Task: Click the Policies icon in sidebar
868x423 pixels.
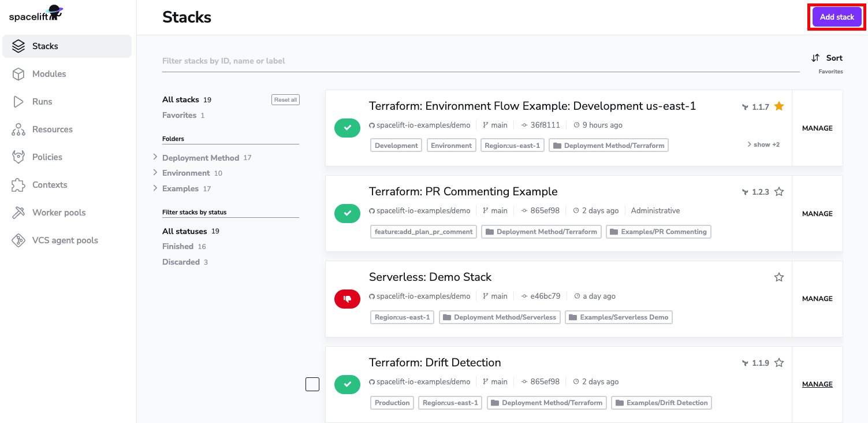Action: [x=18, y=157]
